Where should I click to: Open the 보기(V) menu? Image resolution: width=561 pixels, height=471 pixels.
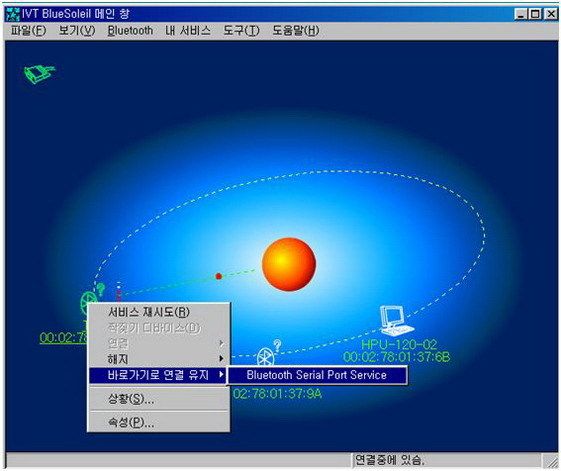click(77, 31)
